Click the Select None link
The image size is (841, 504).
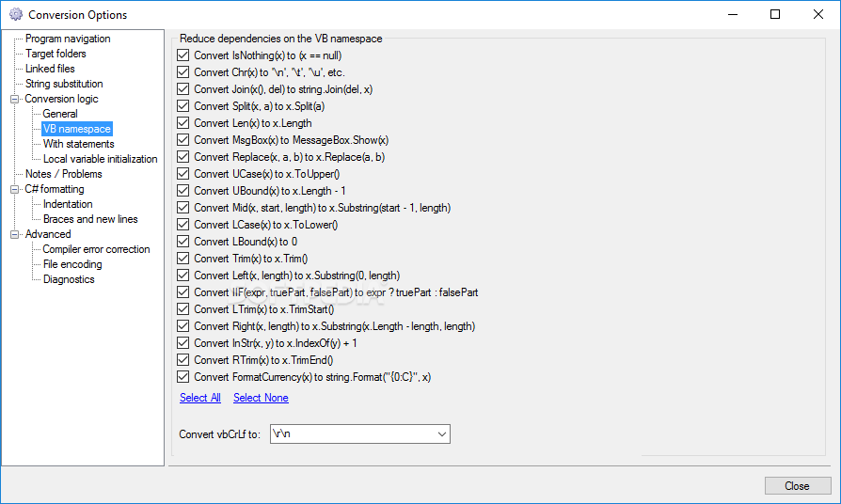click(261, 398)
